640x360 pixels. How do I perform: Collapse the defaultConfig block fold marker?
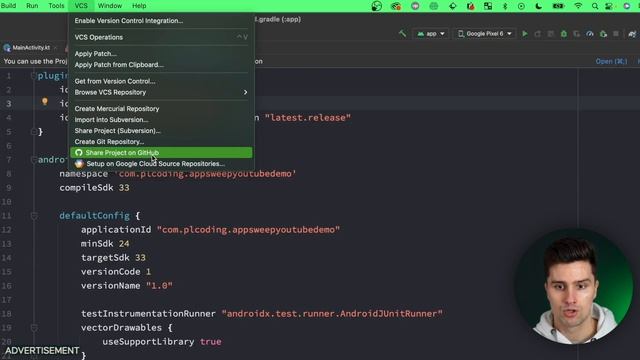click(x=34, y=216)
